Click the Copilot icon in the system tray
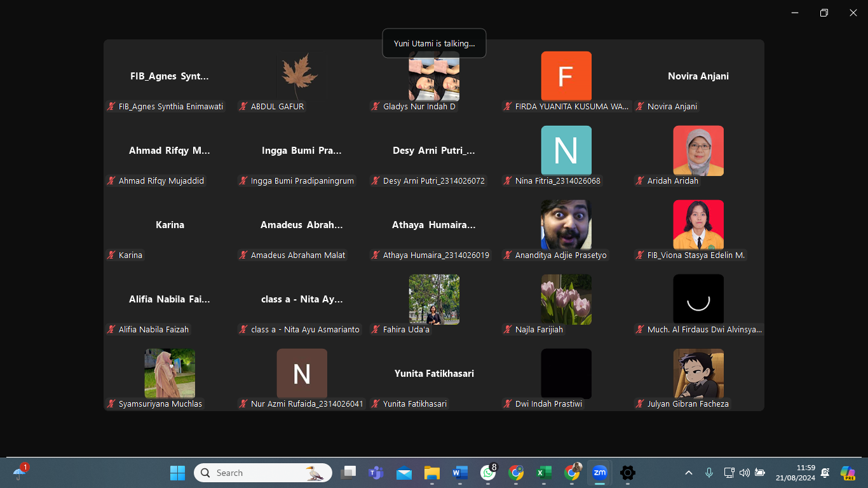The width and height of the screenshot is (868, 488). coord(847,473)
